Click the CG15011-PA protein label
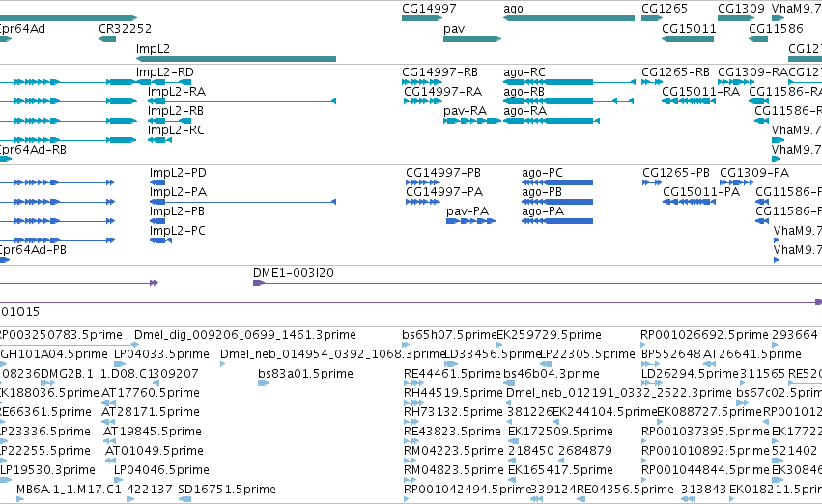This screenshot has width=822, height=504. tap(701, 192)
